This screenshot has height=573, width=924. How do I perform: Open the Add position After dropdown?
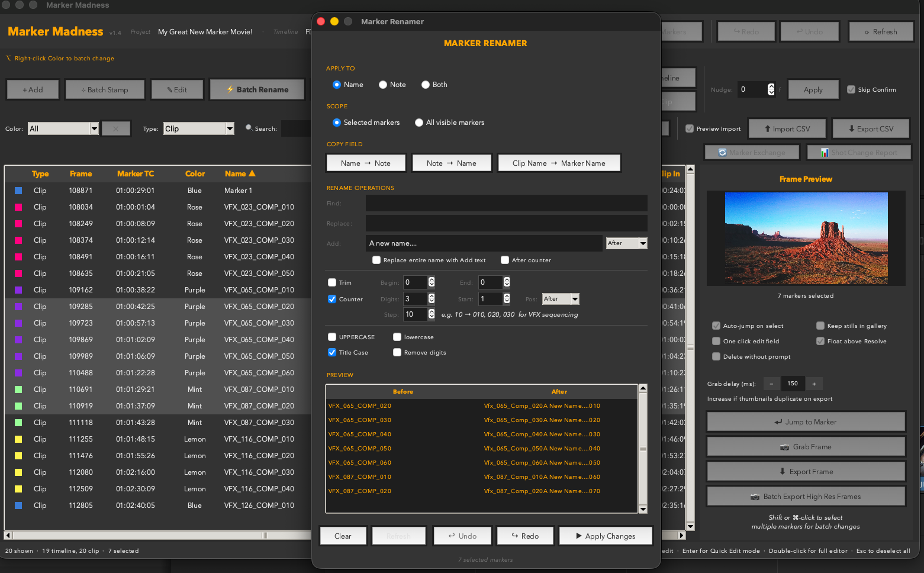click(x=627, y=243)
